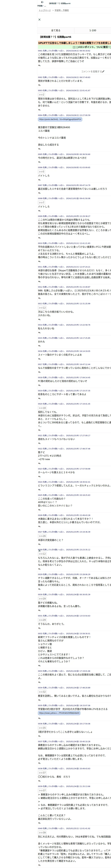Reply to post 0022 via its arrow icon
Viewport: 111px width, 868px height.
(39, 463)
